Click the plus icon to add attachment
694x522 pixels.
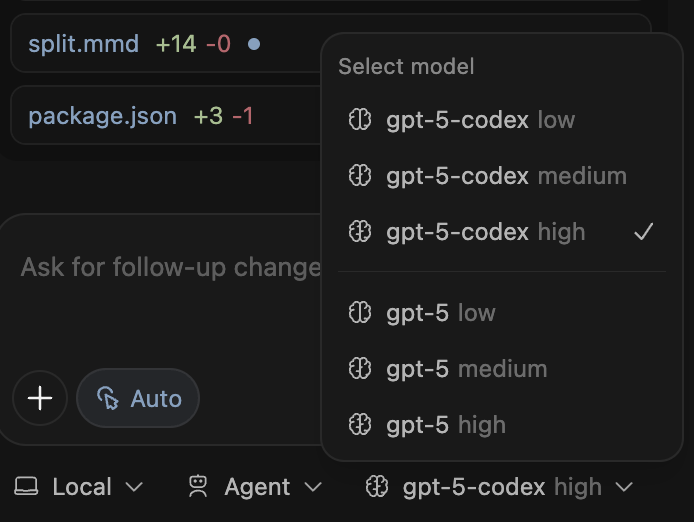pos(40,399)
